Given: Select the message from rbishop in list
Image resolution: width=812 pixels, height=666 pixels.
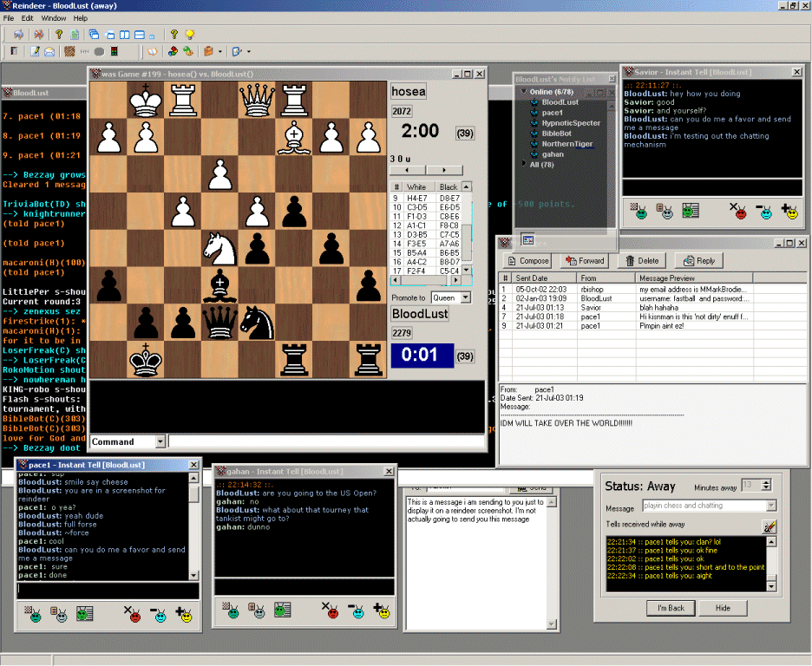Looking at the screenshot, I should (x=595, y=289).
